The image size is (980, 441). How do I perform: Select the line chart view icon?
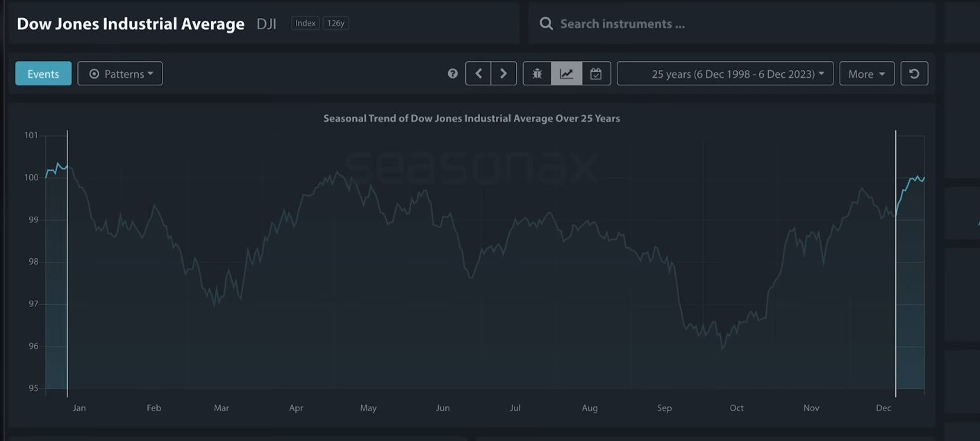pos(567,74)
